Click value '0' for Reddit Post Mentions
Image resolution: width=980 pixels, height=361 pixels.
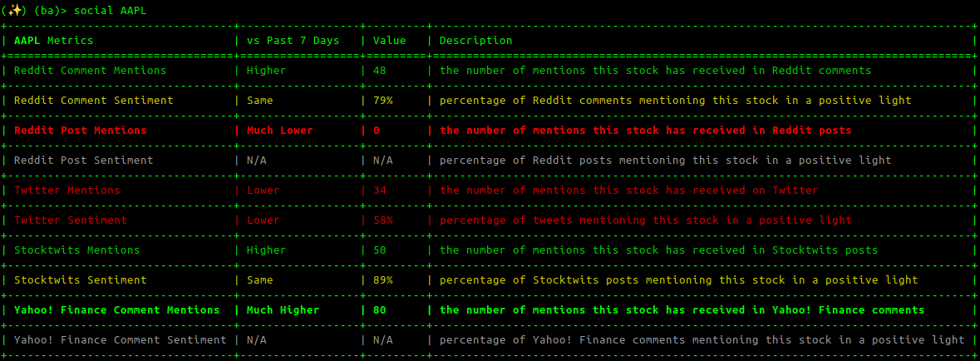point(377,131)
